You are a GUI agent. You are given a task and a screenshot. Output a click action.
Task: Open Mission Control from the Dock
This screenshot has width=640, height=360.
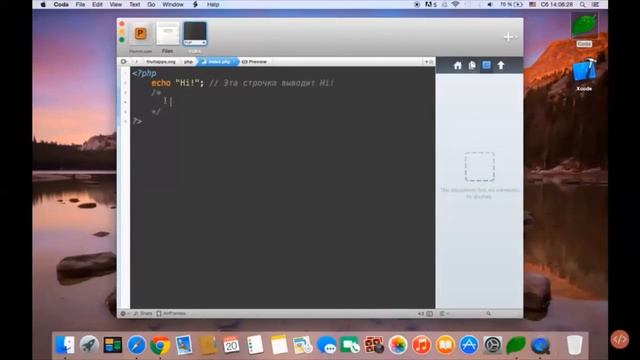pos(113,345)
